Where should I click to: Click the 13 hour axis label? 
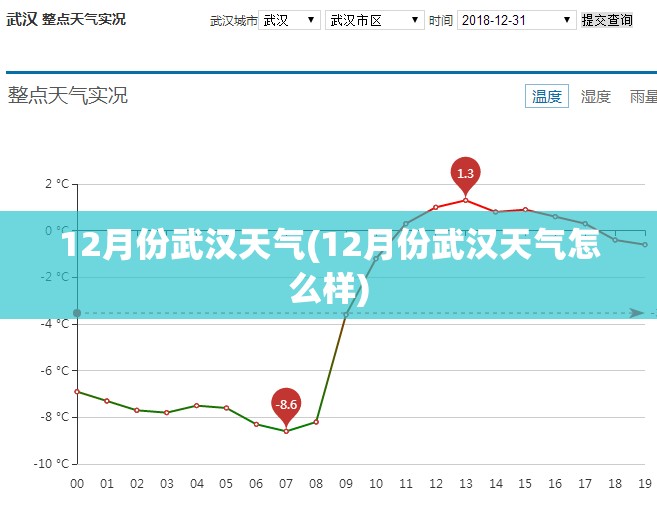click(x=466, y=484)
